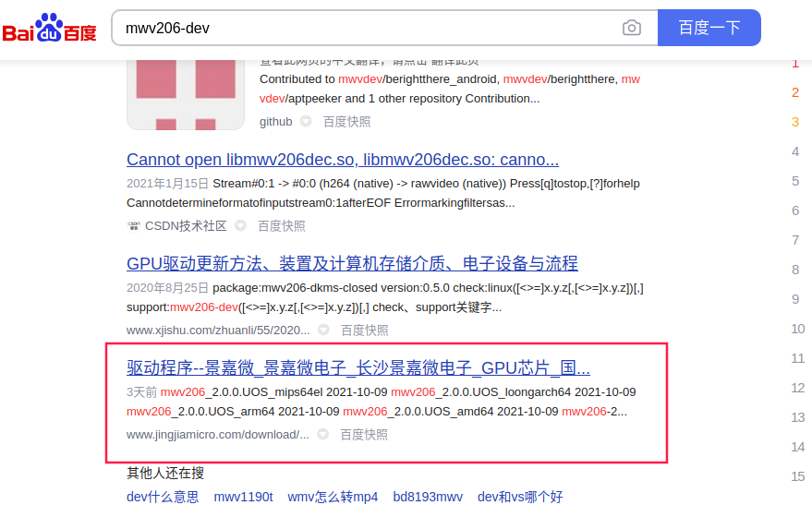Search related term bd8193mwv

coord(428,497)
